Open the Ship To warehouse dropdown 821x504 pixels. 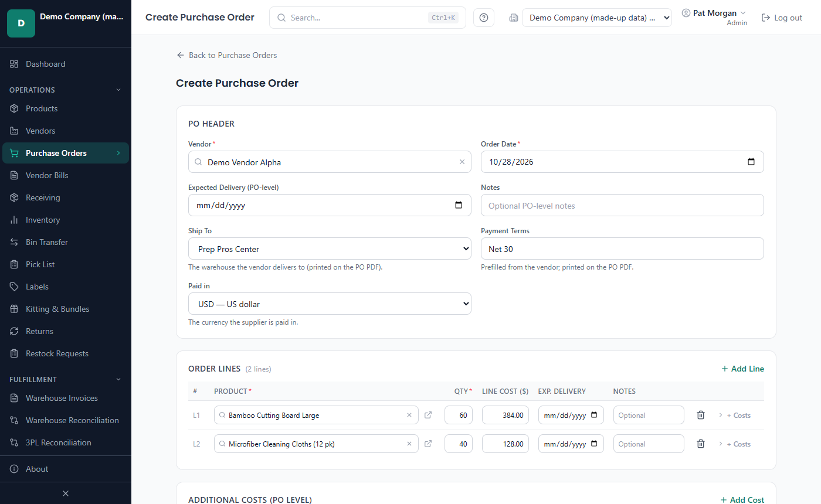[x=330, y=249]
